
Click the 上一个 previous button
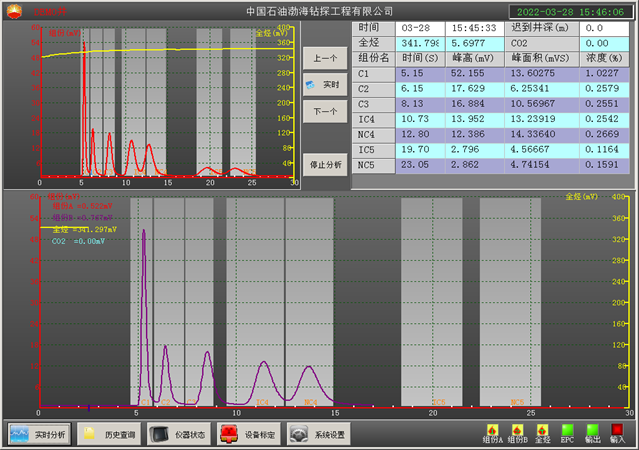(325, 58)
